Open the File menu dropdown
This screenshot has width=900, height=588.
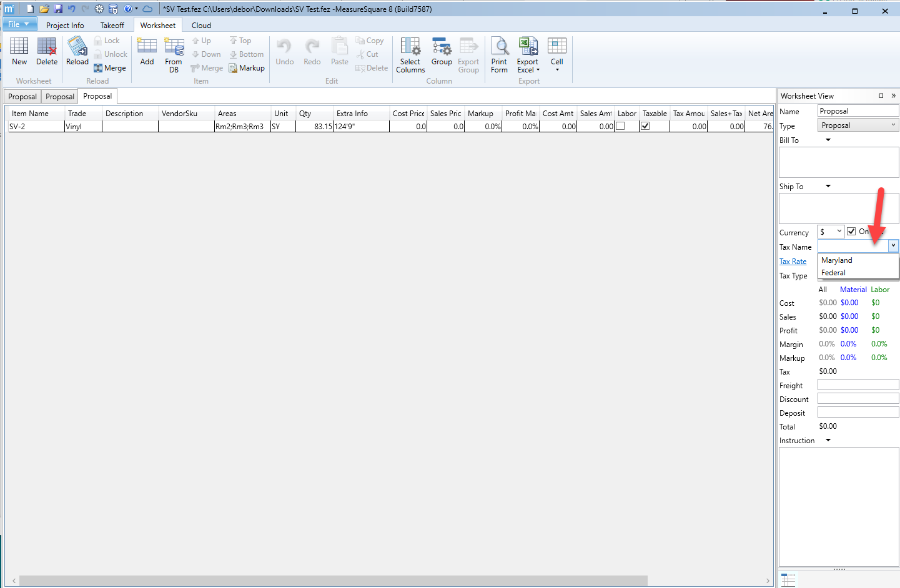(x=19, y=24)
